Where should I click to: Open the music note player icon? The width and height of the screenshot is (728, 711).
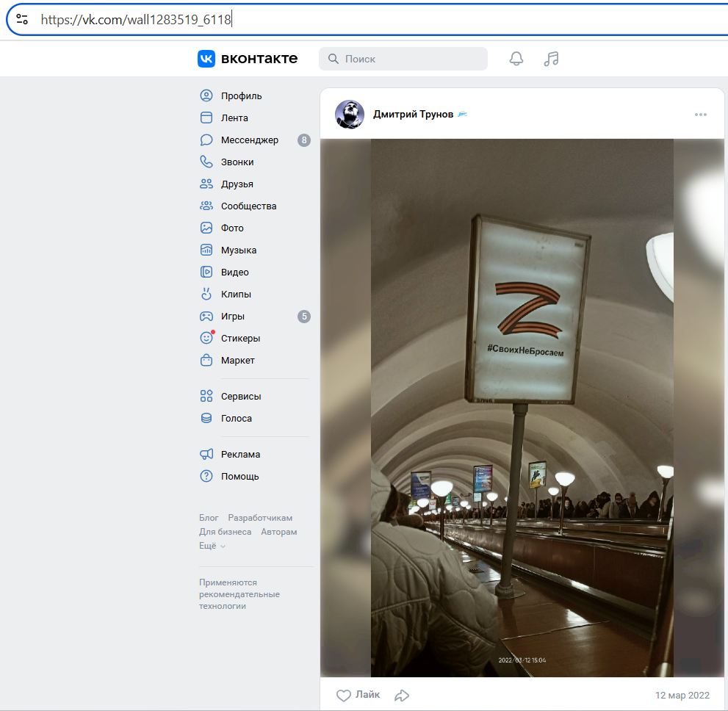[551, 59]
